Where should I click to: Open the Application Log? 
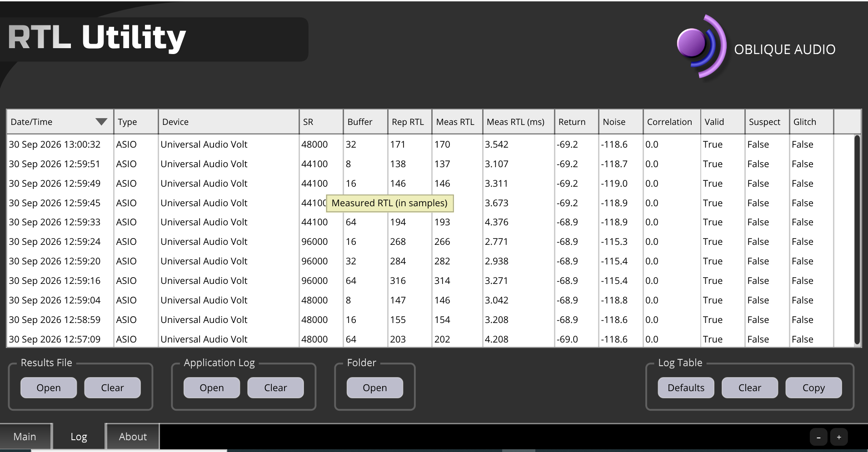pos(212,387)
